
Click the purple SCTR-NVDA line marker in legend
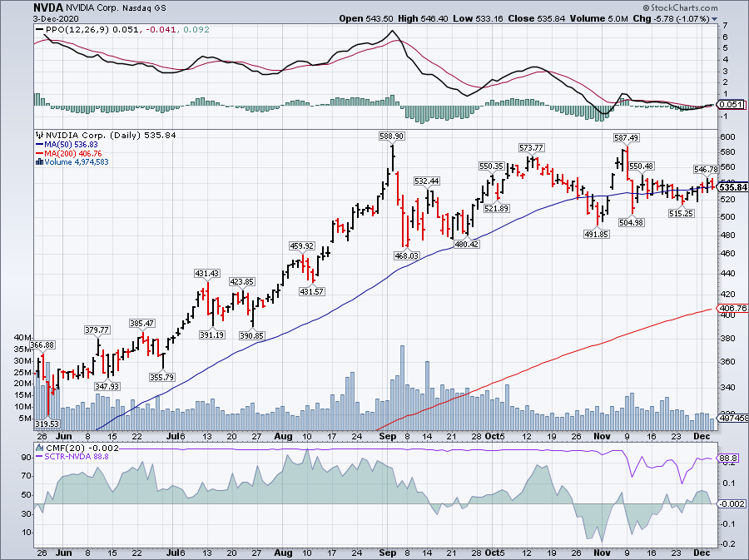coord(40,456)
